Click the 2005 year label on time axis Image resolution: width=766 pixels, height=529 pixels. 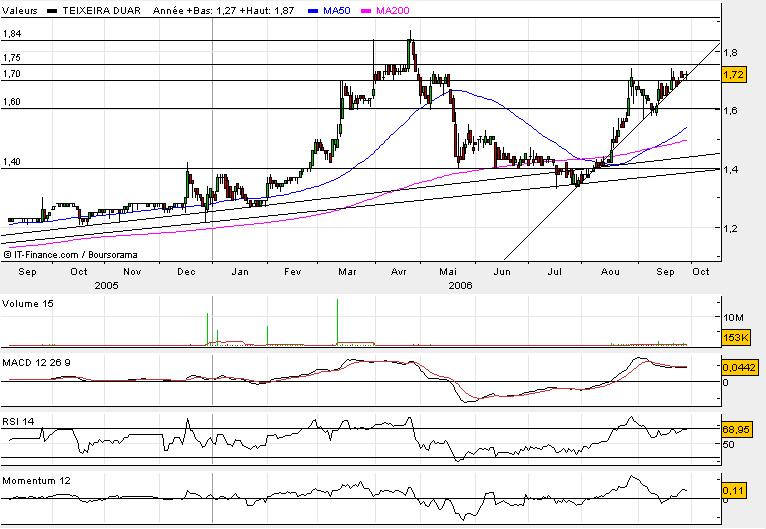pos(106,285)
